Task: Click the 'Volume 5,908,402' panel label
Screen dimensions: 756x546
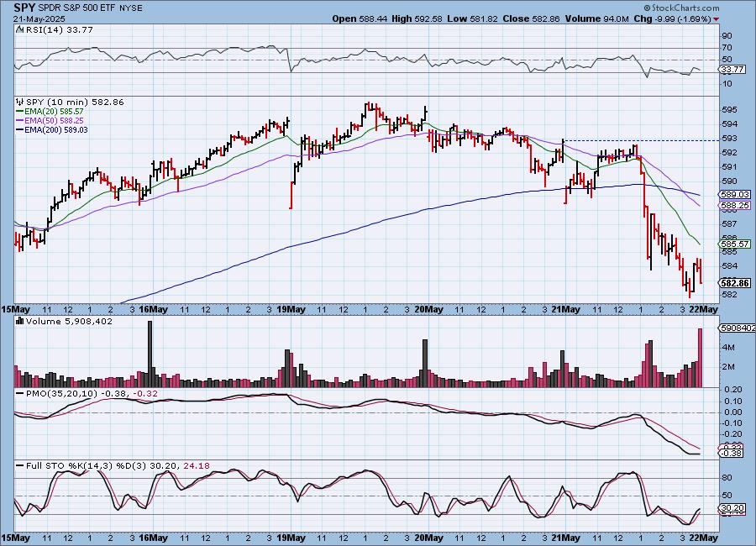Action: point(69,321)
